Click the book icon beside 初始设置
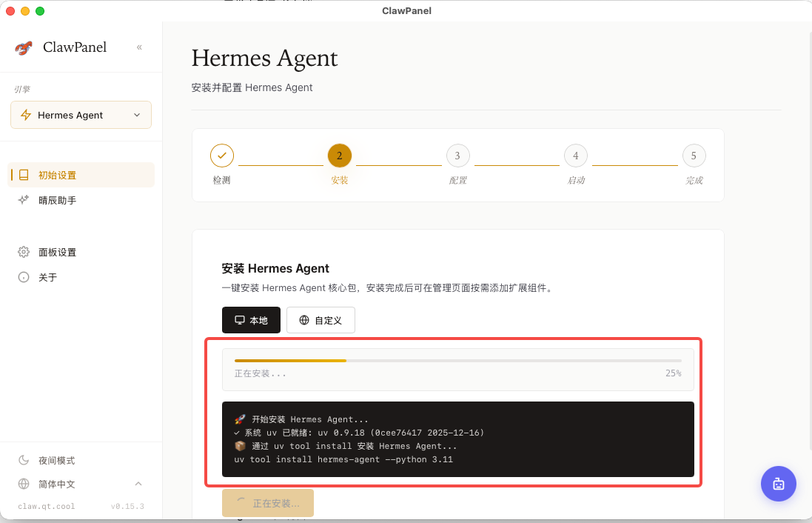812x523 pixels. pos(24,175)
